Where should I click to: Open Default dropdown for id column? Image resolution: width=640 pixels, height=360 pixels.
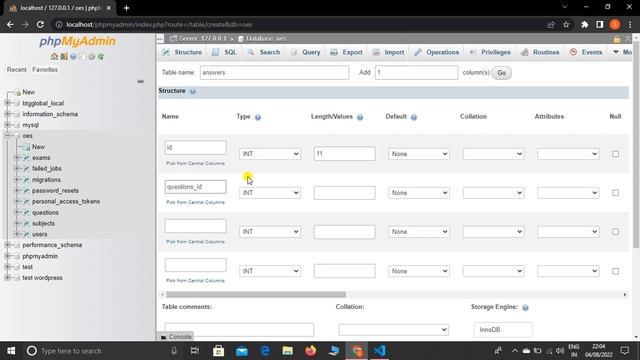[419, 154]
